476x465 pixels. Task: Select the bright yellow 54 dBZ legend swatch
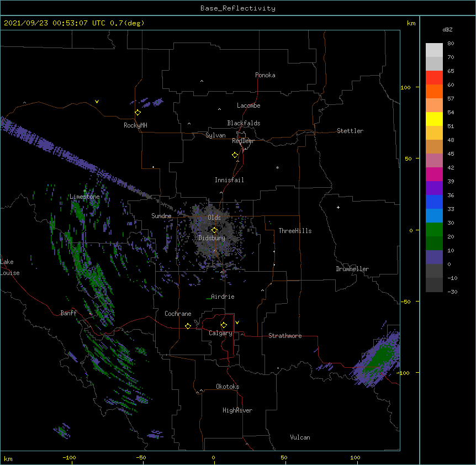coord(434,119)
